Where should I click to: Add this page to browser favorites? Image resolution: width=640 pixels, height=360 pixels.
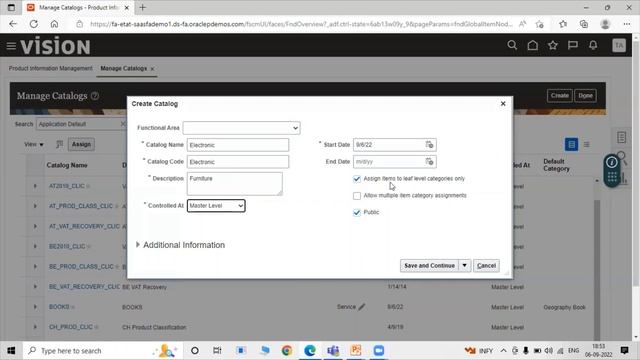click(x=539, y=24)
